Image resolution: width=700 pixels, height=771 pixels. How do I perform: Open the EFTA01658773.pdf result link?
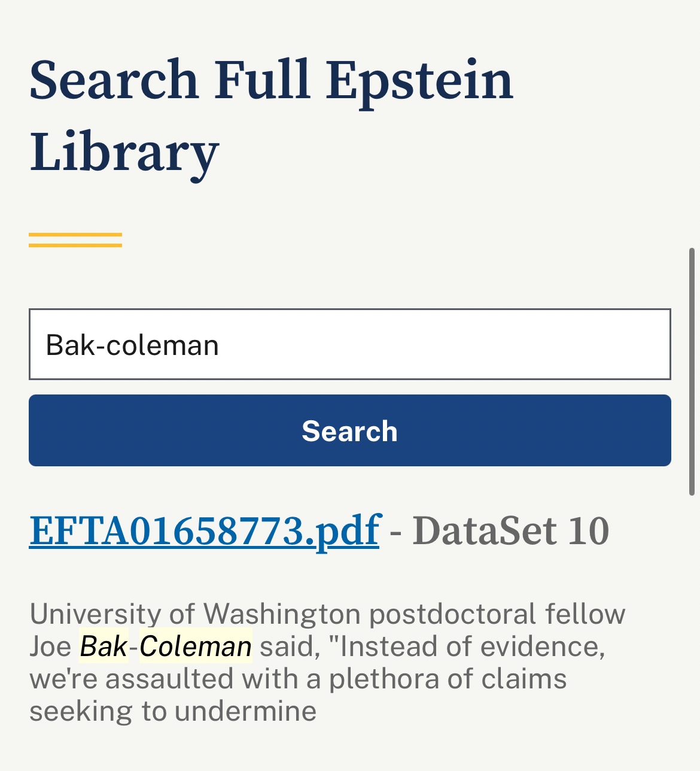tap(204, 530)
